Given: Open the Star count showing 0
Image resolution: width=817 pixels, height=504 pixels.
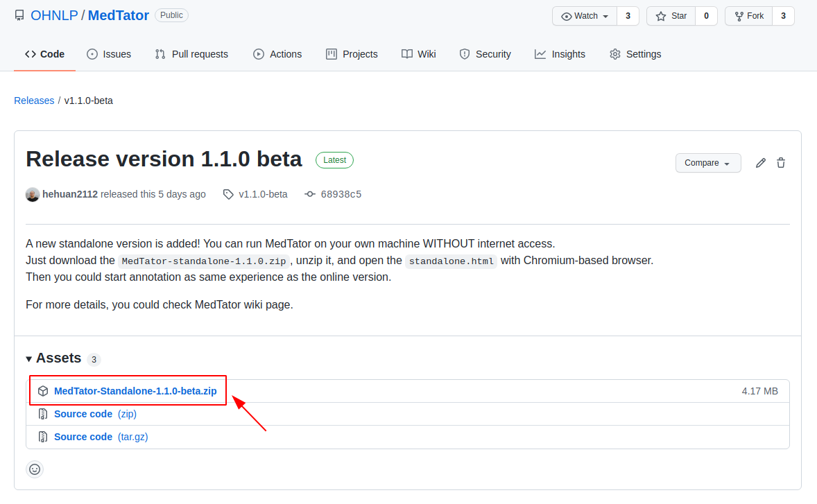Looking at the screenshot, I should [706, 16].
